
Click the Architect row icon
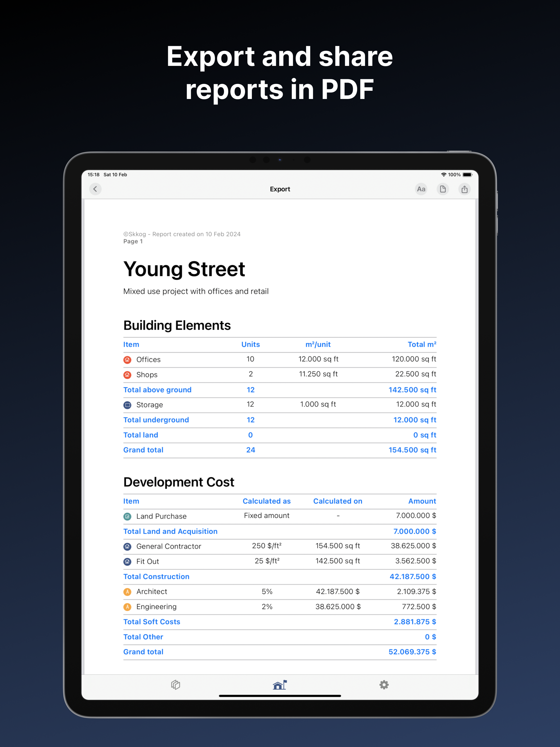127,591
